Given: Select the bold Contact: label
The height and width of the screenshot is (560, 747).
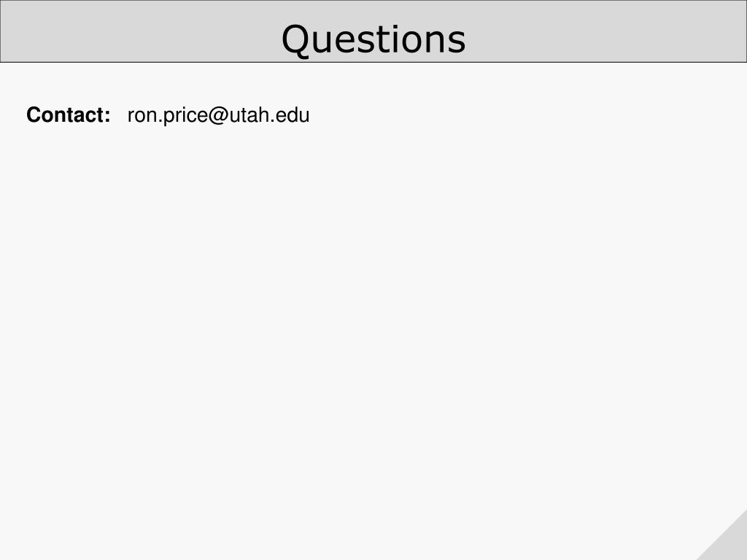Looking at the screenshot, I should point(68,114).
